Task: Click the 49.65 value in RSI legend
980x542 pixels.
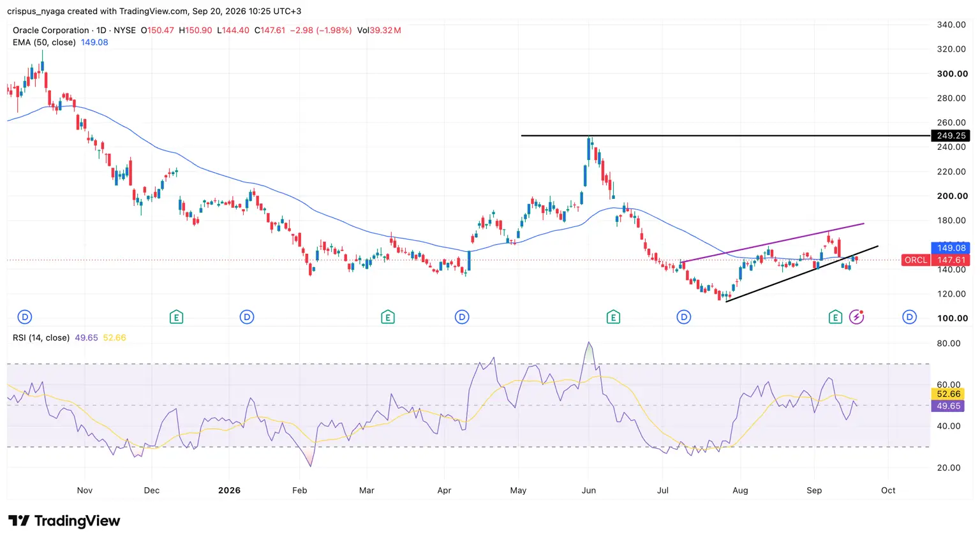Action: 86,338
